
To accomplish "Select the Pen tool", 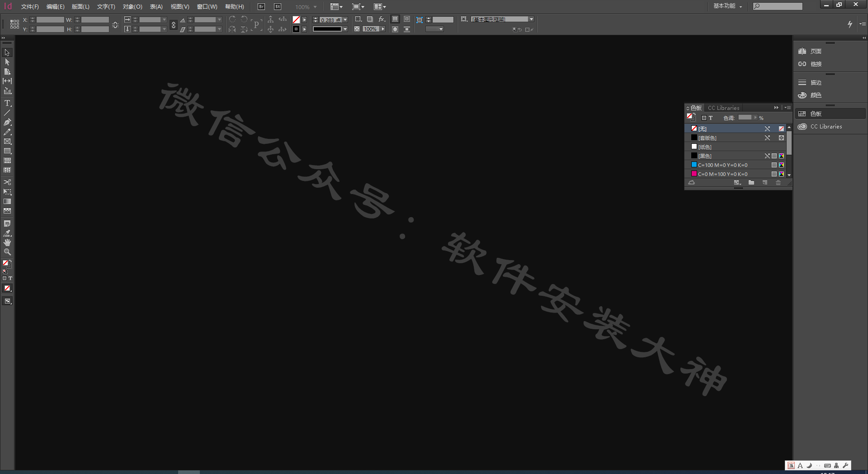I will tap(7, 122).
